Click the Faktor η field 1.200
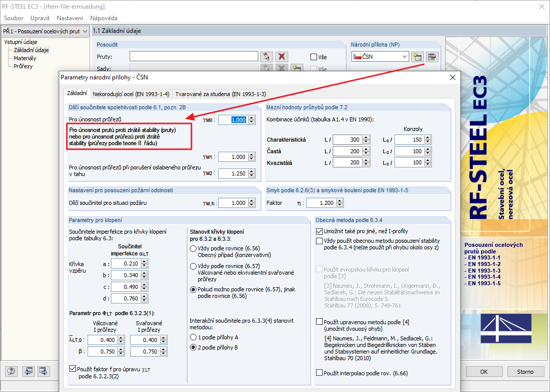The image size is (550, 392). [321, 203]
